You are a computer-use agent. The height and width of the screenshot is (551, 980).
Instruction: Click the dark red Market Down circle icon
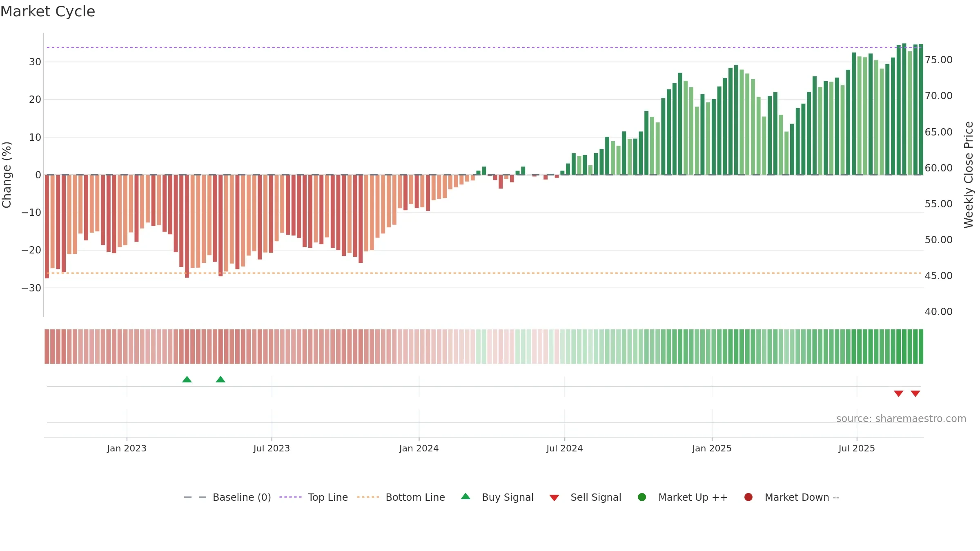tap(748, 497)
